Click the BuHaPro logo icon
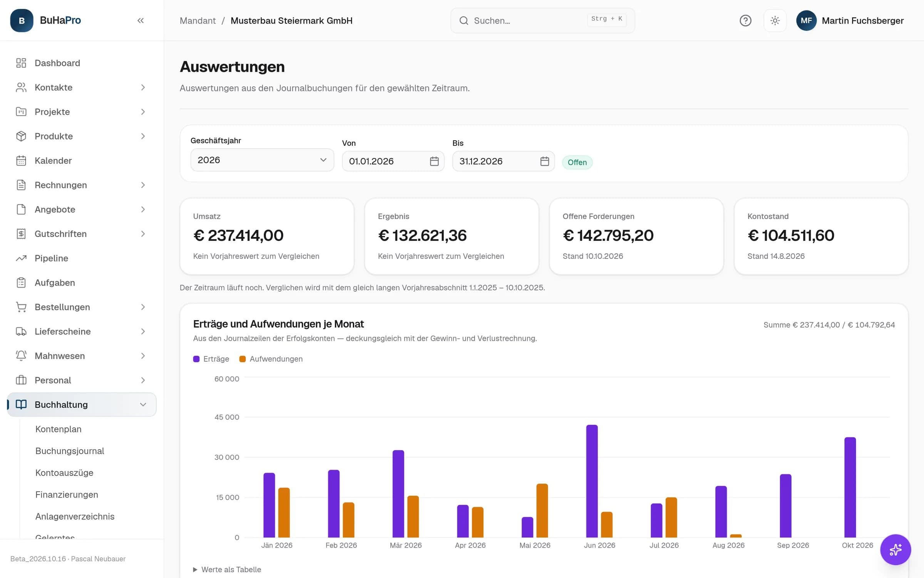Viewport: 924px width, 578px height. [x=22, y=20]
